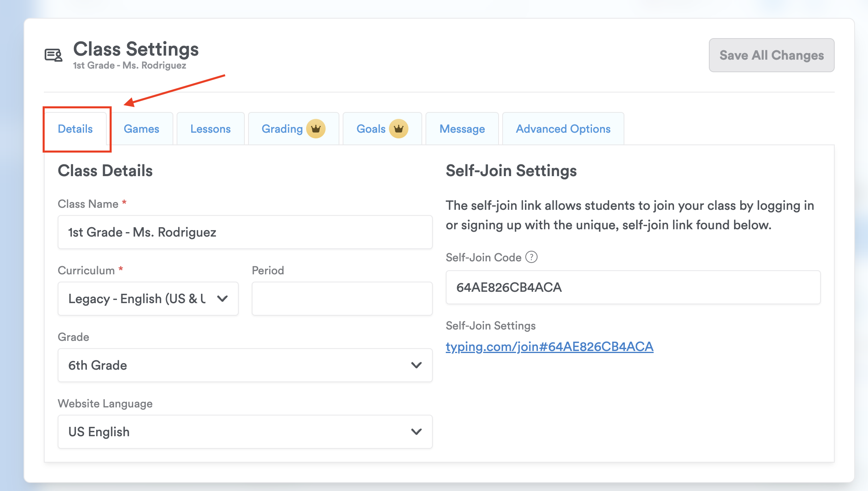Expand the US English language dropdown
Image resolution: width=868 pixels, height=491 pixels.
point(235,432)
